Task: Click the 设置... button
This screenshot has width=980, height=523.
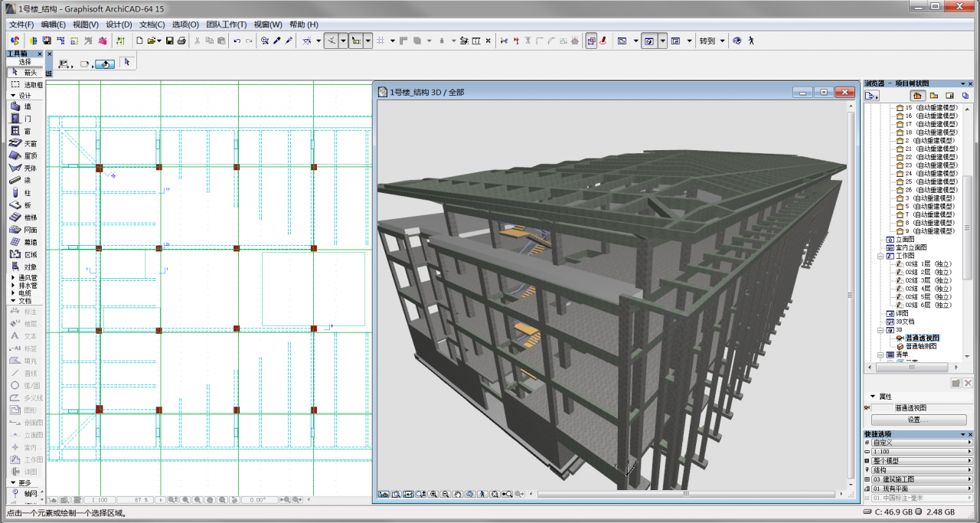Action: point(918,420)
